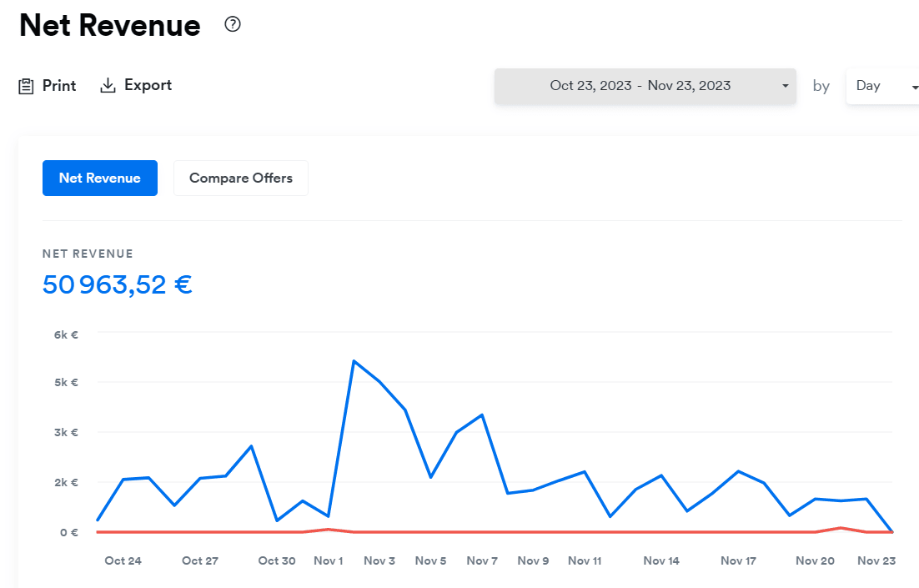The height and width of the screenshot is (588, 919).
Task: Click the Oct 30 axis label
Action: (x=277, y=560)
